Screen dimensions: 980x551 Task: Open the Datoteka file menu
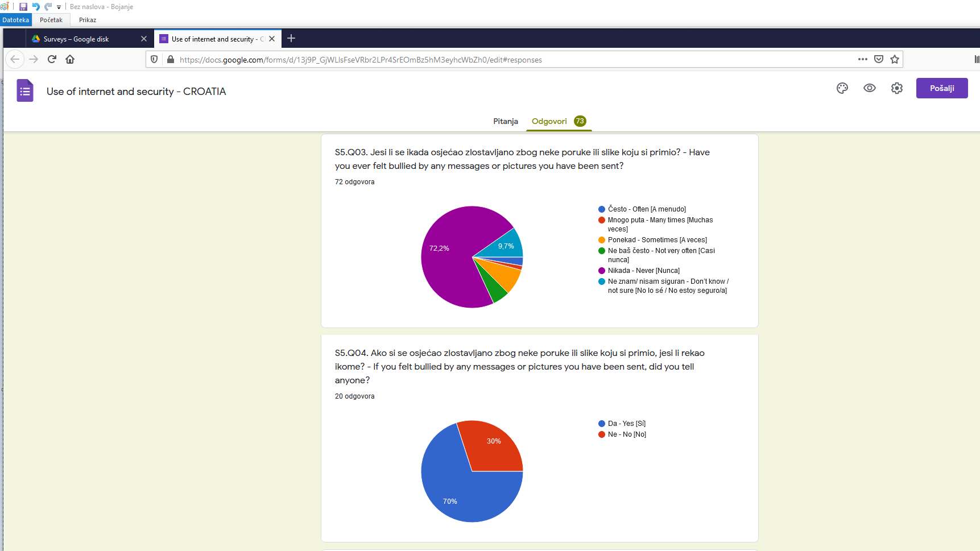pos(15,20)
